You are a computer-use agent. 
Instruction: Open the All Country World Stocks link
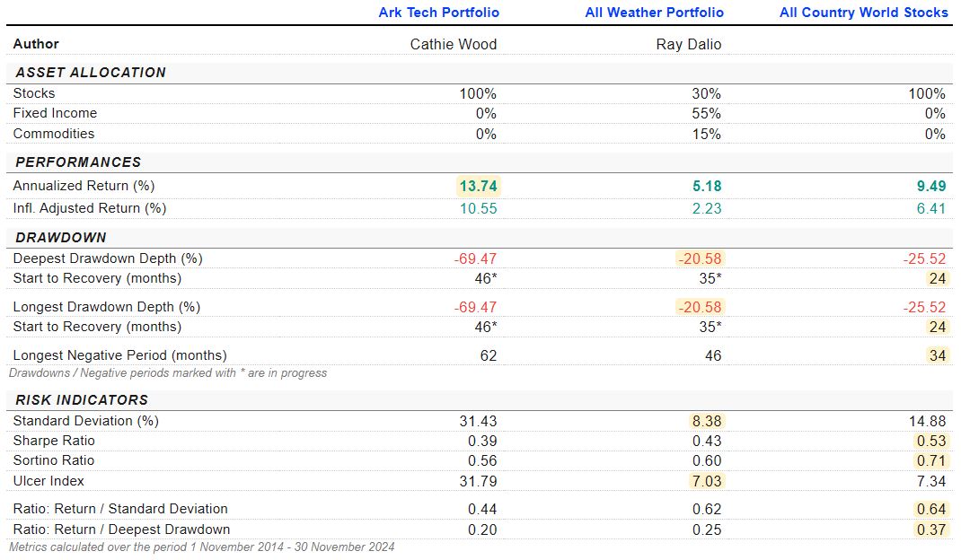[x=863, y=13]
